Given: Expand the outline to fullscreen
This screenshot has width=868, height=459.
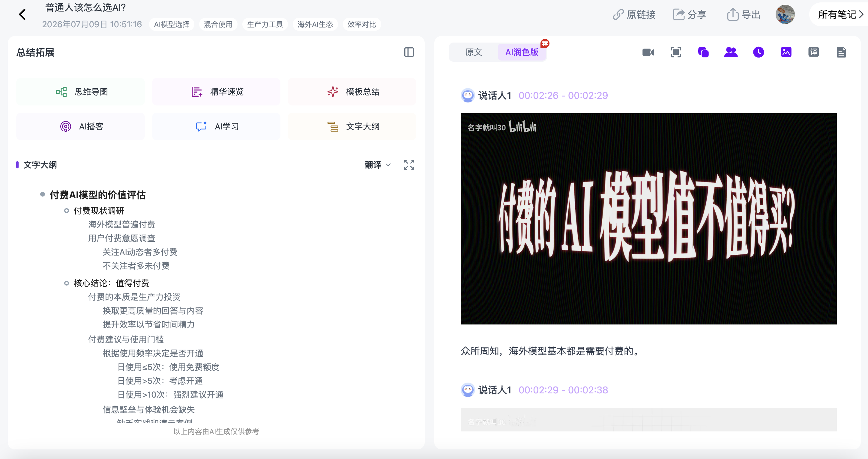Looking at the screenshot, I should click(x=409, y=164).
